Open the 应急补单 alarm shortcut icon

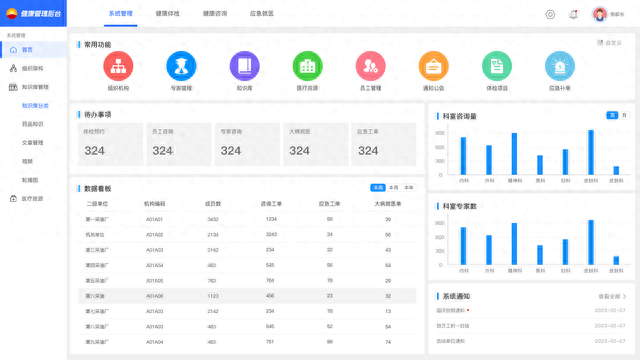560,66
